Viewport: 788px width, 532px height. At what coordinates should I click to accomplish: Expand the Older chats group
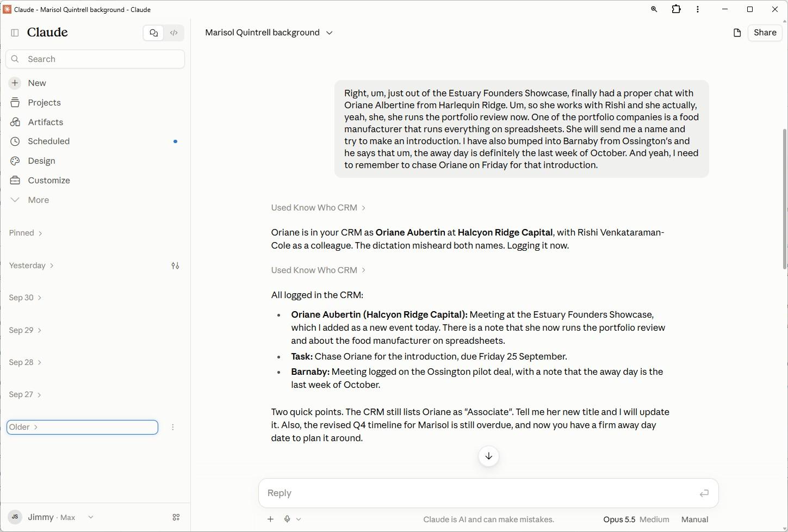click(x=82, y=427)
